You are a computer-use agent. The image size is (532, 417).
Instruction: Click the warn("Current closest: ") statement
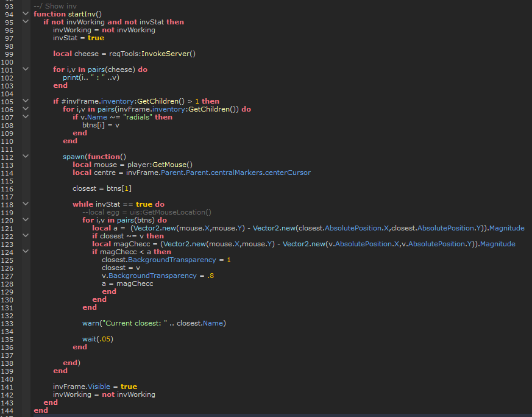click(x=154, y=323)
